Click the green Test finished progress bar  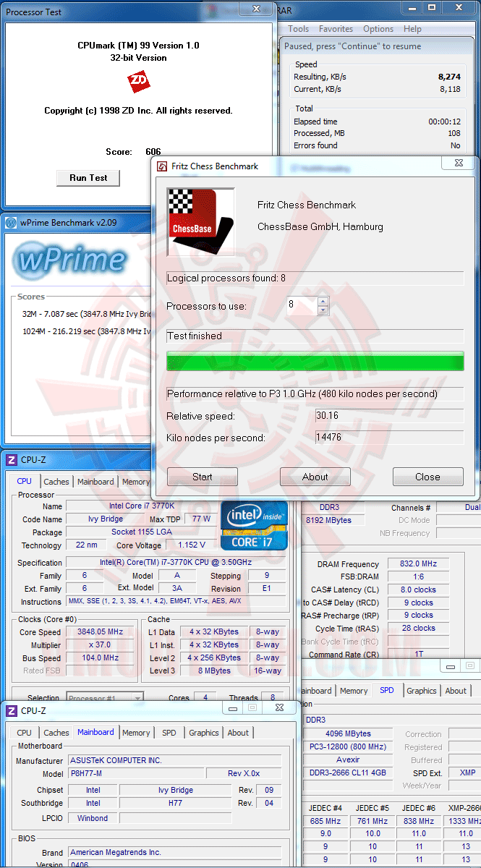(x=315, y=361)
